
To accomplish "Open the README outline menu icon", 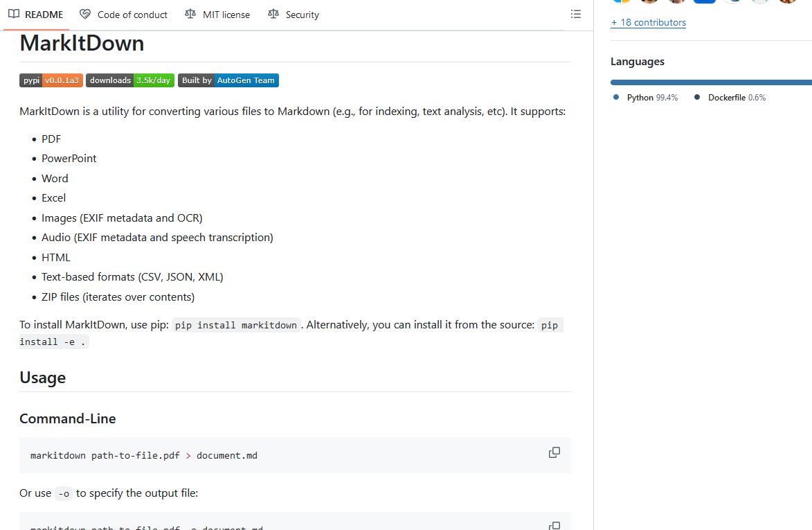I will [x=575, y=14].
